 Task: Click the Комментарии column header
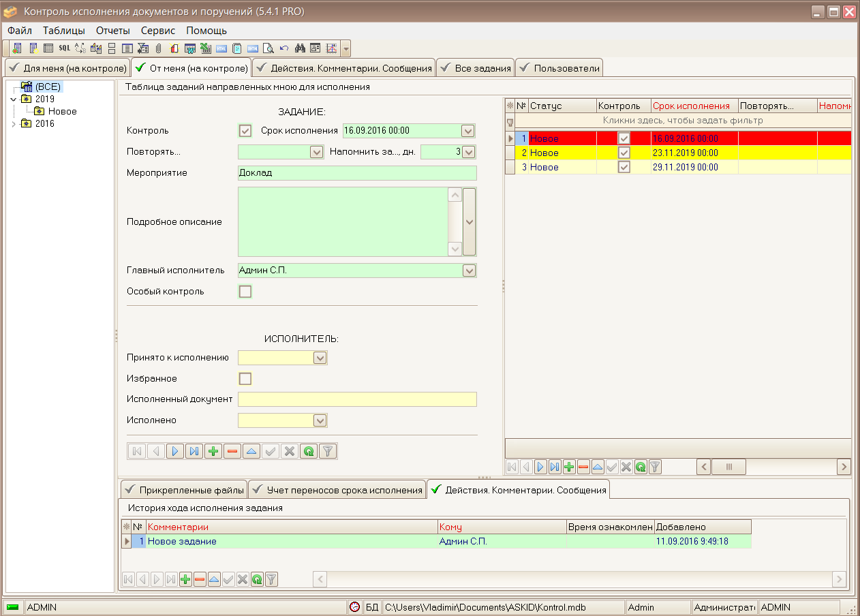292,527
